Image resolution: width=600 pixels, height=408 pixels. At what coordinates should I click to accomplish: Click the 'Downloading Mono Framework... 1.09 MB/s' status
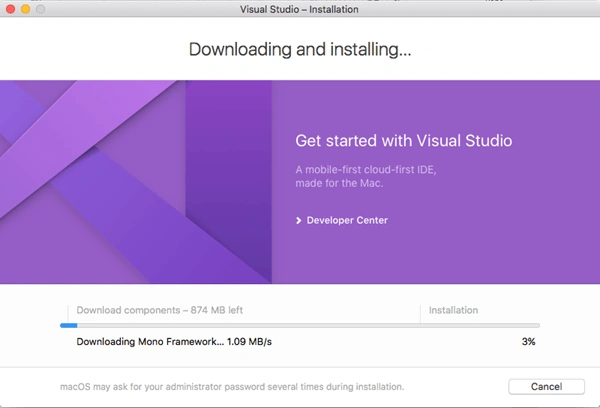tap(174, 342)
